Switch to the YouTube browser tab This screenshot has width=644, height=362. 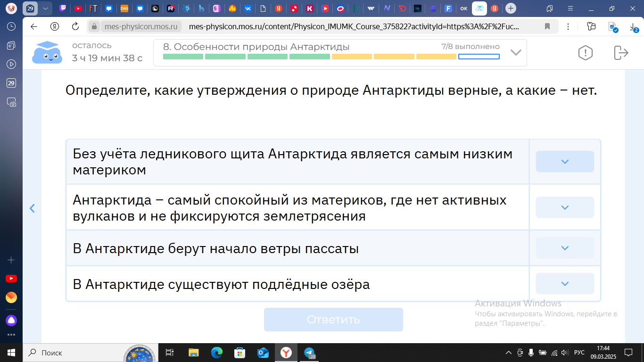tap(78, 8)
